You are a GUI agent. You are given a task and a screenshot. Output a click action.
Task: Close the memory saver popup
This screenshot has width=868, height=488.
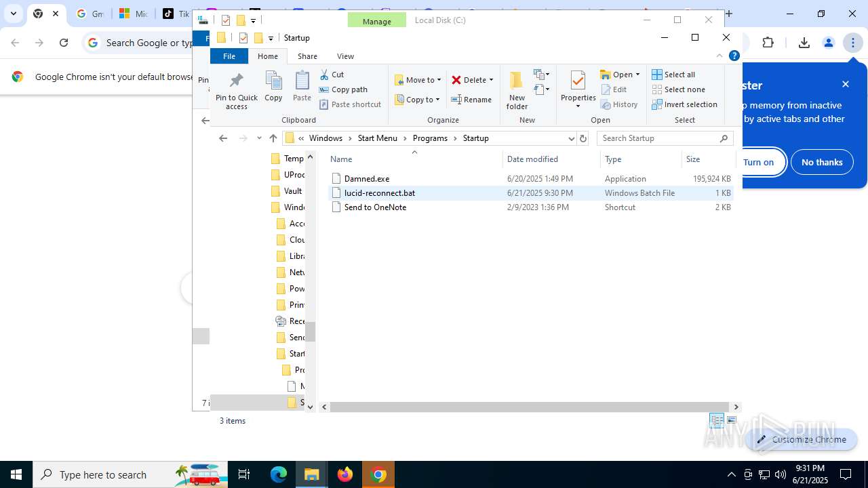846,84
